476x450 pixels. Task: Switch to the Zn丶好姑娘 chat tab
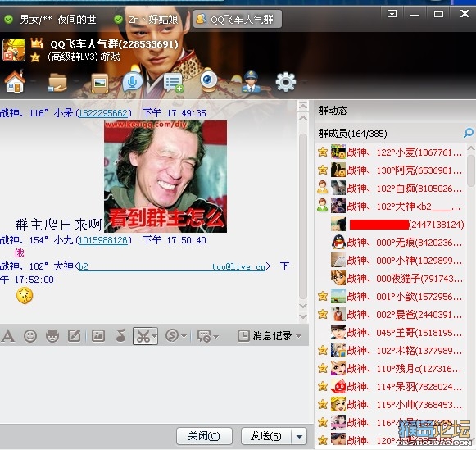pyautogui.click(x=147, y=20)
